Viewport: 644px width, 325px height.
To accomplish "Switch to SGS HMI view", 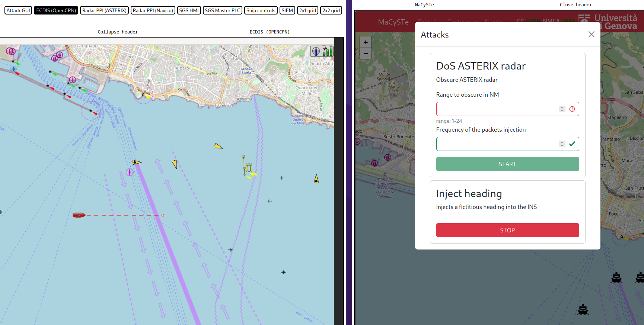I will coord(189,10).
